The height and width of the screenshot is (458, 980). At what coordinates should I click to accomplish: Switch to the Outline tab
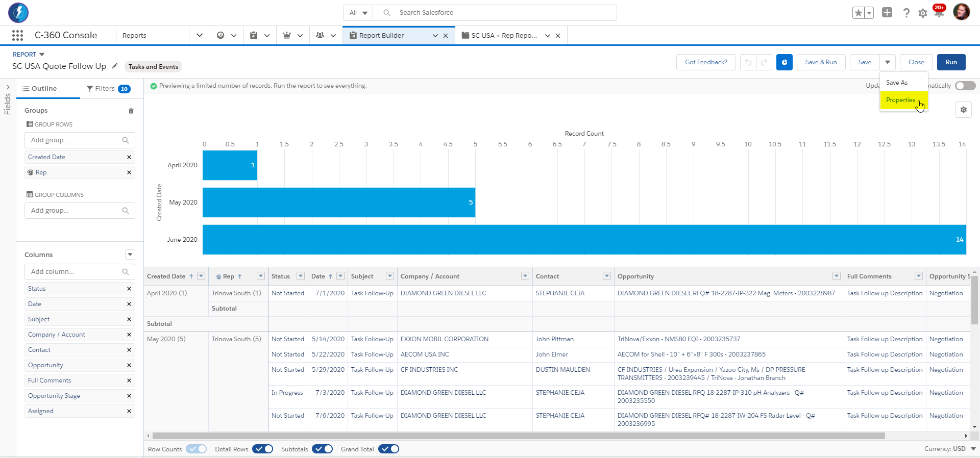coord(39,88)
